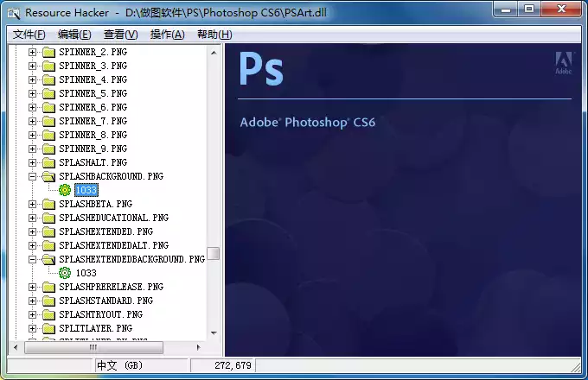The width and height of the screenshot is (588, 380).
Task: Select the SPLITLAYER.PNG tree label
Action: click(96, 328)
